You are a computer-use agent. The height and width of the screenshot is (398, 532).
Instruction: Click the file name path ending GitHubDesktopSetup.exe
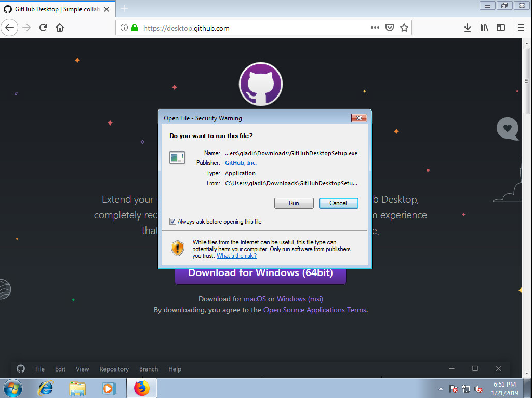[291, 153]
